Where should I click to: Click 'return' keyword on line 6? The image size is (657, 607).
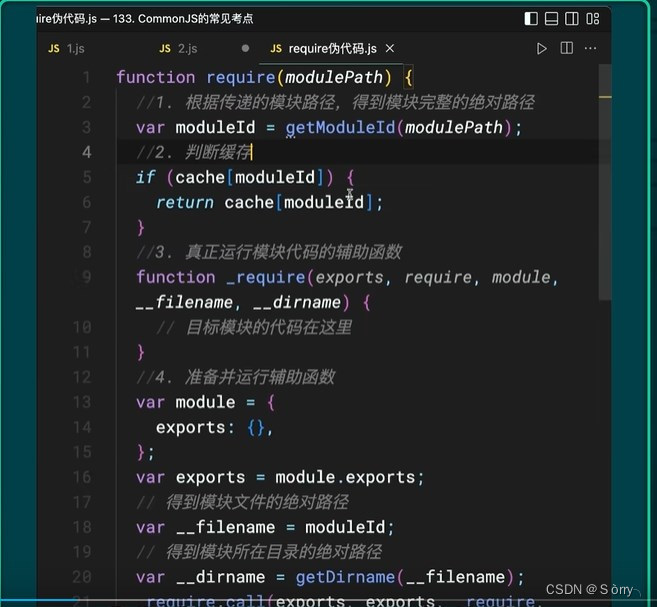tap(184, 203)
